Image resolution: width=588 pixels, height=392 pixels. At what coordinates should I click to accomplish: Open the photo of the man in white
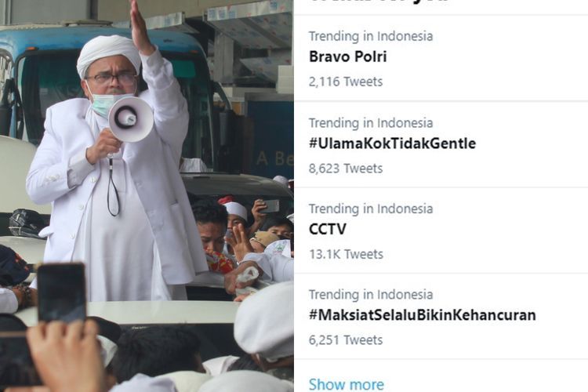point(147,196)
